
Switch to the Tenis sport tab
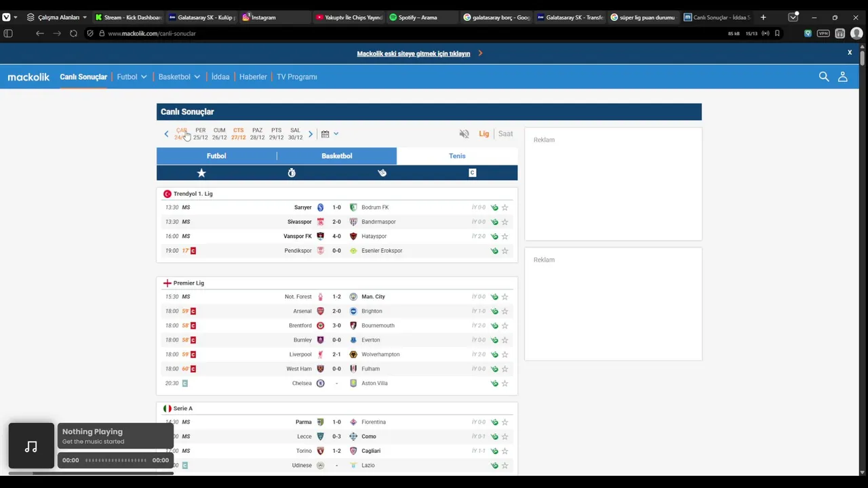pyautogui.click(x=457, y=156)
